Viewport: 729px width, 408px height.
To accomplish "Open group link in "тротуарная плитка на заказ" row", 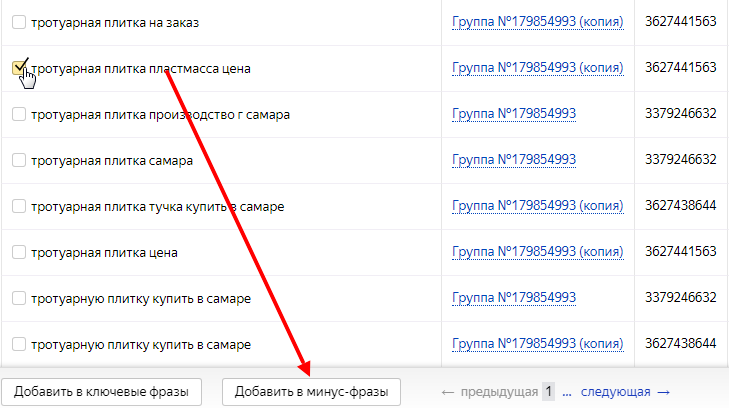I will click(537, 22).
